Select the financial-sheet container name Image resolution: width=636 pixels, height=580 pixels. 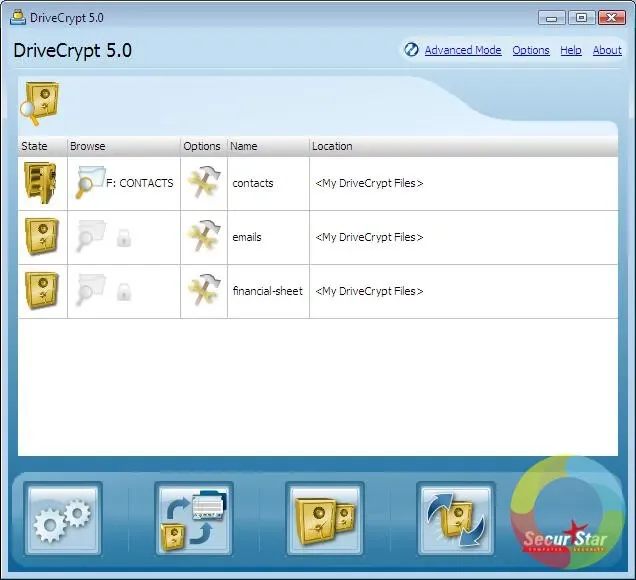tap(268, 291)
